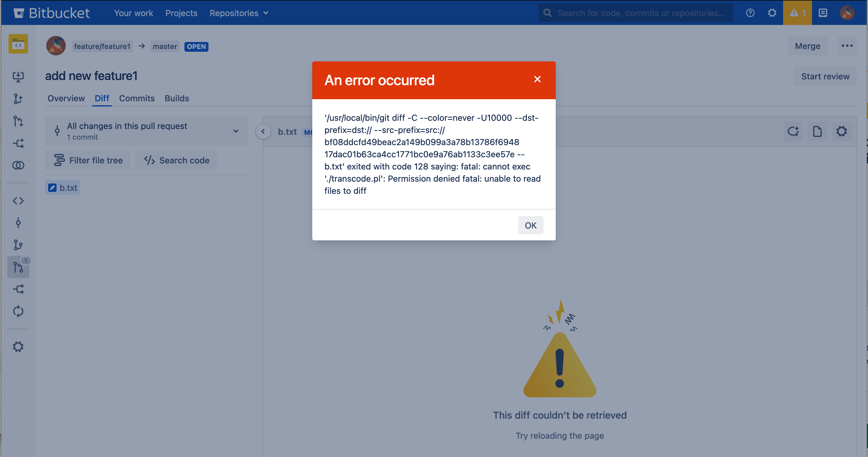Collapse the file tree sidebar chevron

click(x=263, y=131)
